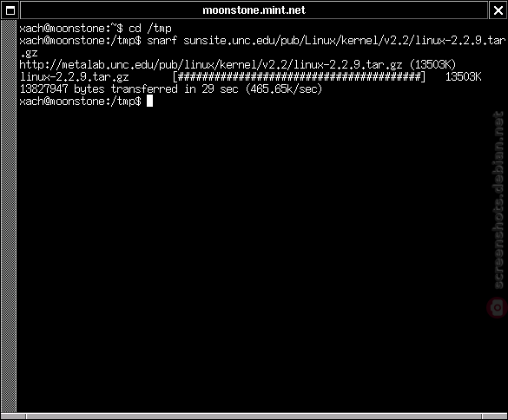Close the moonstone.mint.net terminal window
Image resolution: width=508 pixels, height=420 pixels.
click(498, 10)
